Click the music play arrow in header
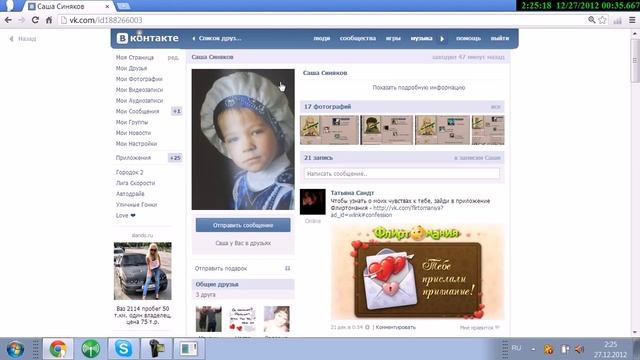Screen dimensions: 640x360 coord(442,39)
